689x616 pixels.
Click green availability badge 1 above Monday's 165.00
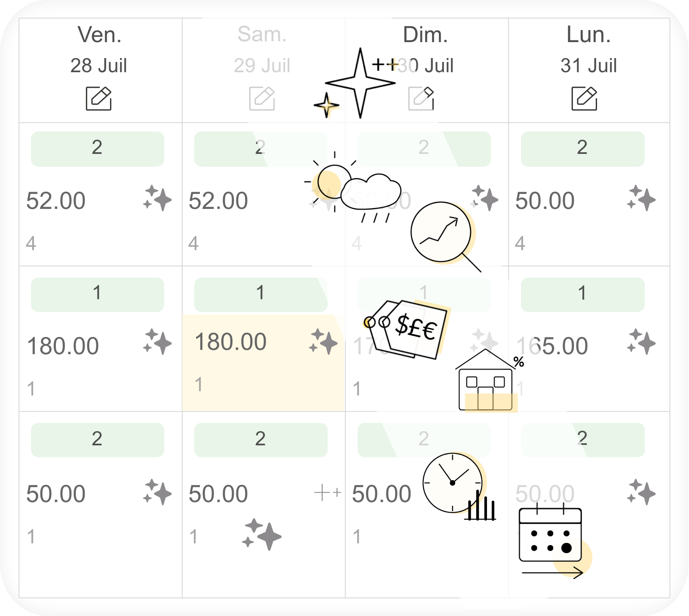(583, 294)
